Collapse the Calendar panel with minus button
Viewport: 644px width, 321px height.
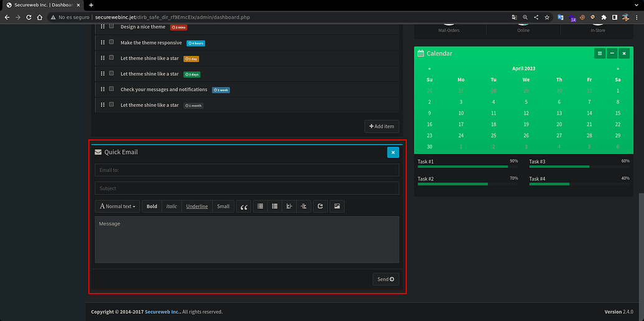click(x=612, y=53)
